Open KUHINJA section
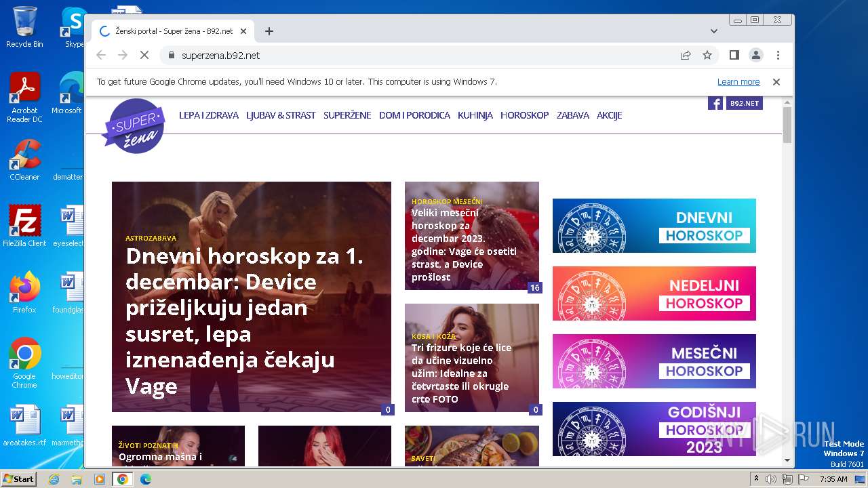Viewport: 868px width, 488px height. point(475,115)
